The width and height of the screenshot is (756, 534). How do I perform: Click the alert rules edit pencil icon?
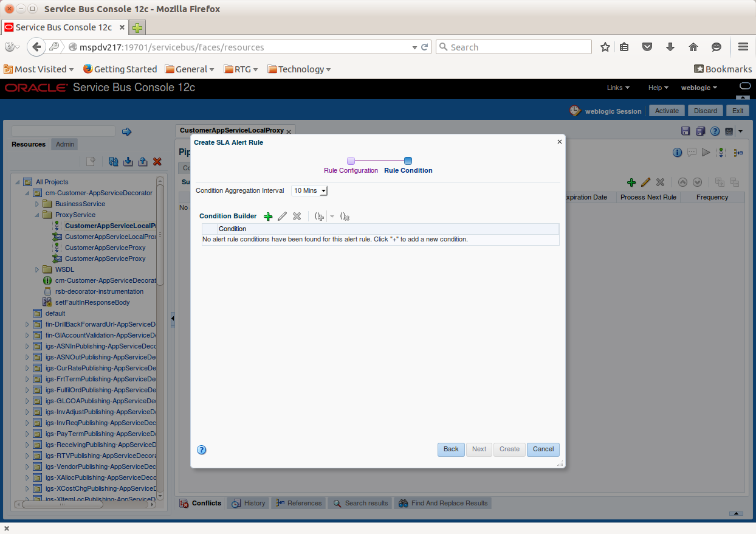tap(645, 182)
